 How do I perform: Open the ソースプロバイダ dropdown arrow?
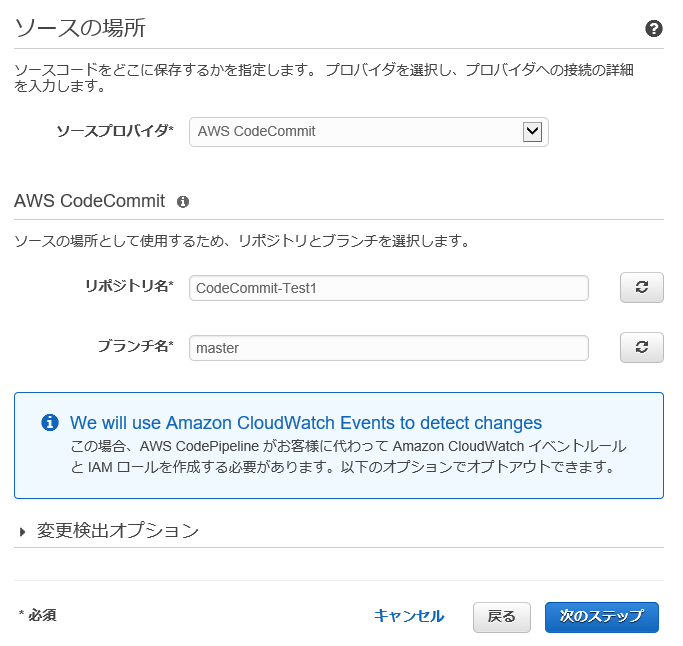[532, 132]
